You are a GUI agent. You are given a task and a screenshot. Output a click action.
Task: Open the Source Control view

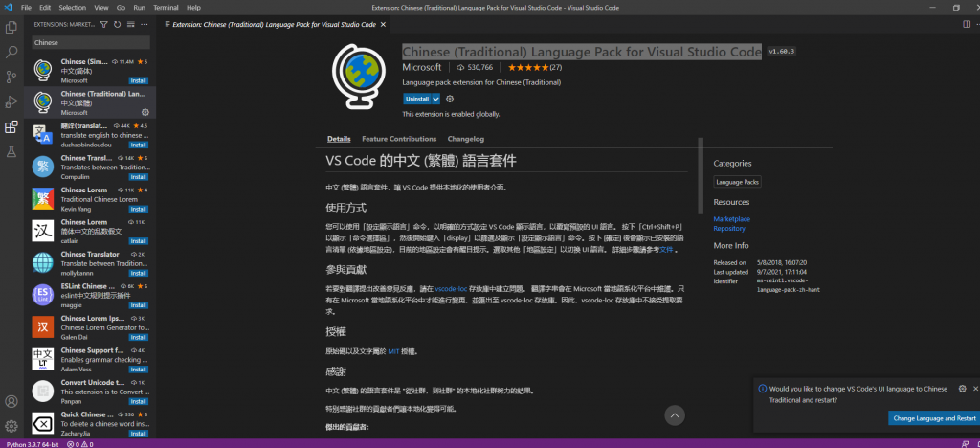pos(11,78)
